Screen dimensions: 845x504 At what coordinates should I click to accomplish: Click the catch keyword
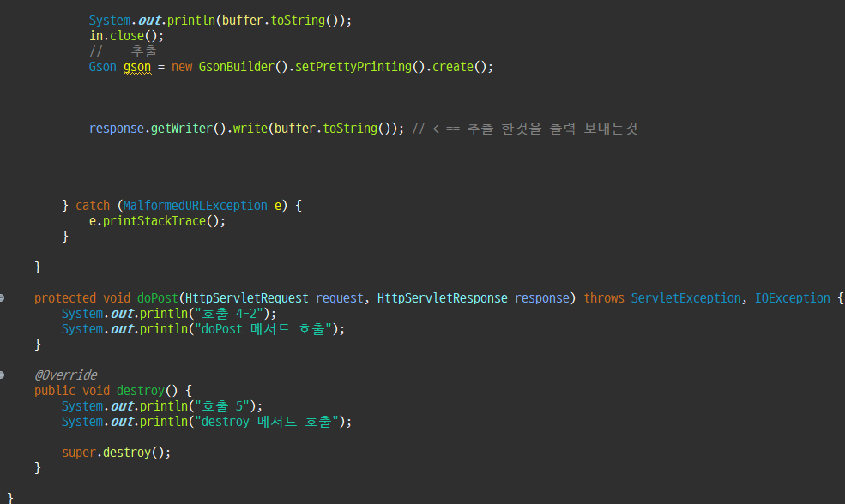pyautogui.click(x=93, y=206)
